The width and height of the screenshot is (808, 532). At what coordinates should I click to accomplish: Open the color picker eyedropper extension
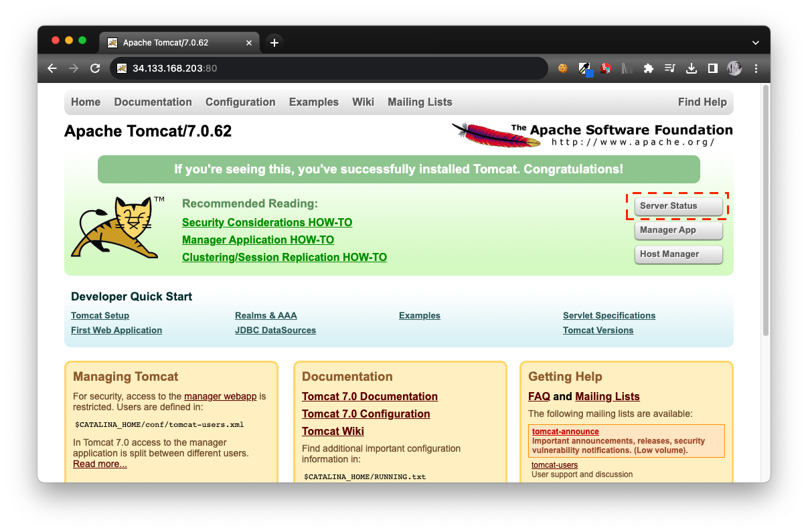584,68
